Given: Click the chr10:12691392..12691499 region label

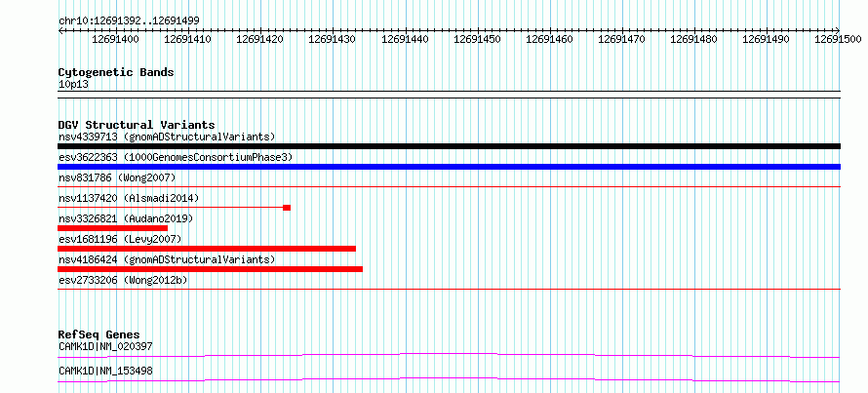Looking at the screenshot, I should pos(129,20).
